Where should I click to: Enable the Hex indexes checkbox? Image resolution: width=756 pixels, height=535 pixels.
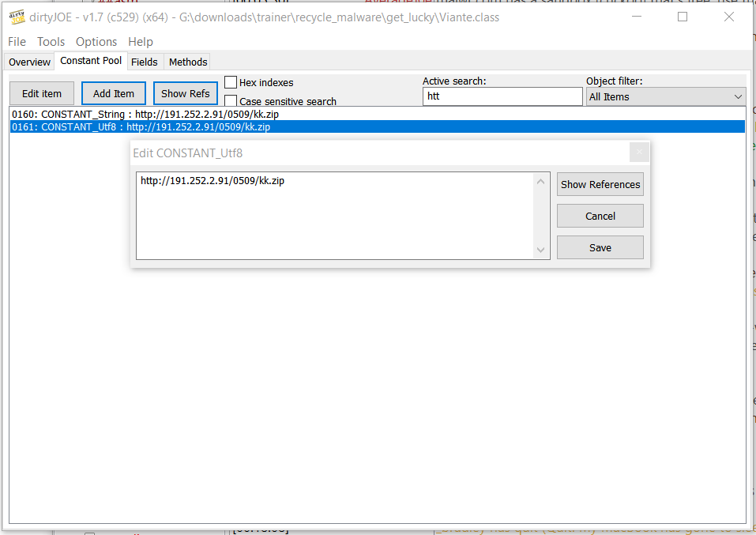coord(231,82)
